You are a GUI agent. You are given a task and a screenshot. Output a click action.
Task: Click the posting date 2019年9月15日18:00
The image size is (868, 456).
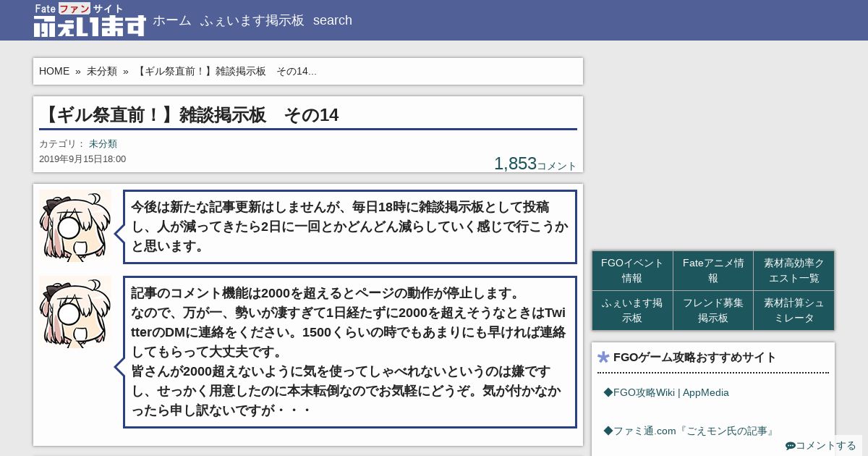(x=82, y=159)
